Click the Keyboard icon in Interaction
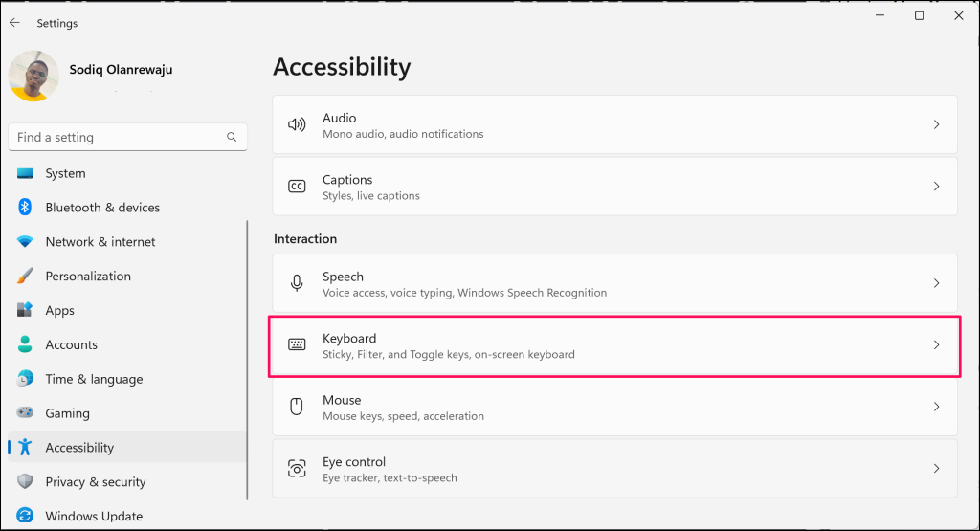Image resolution: width=980 pixels, height=531 pixels. coord(297,345)
